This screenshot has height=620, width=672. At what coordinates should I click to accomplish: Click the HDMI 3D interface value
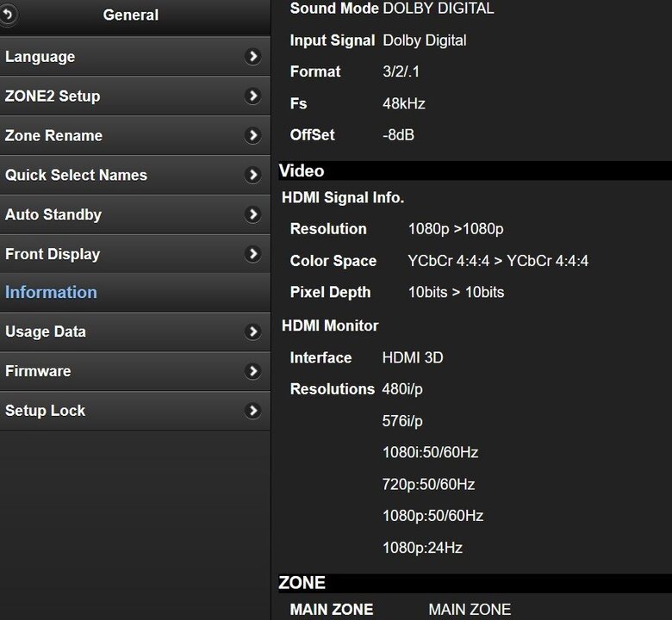tap(413, 357)
